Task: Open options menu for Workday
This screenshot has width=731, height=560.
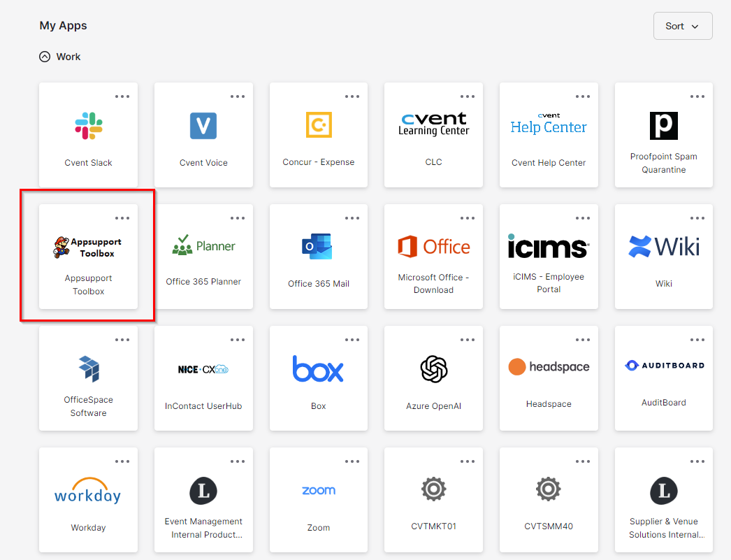Action: (122, 461)
